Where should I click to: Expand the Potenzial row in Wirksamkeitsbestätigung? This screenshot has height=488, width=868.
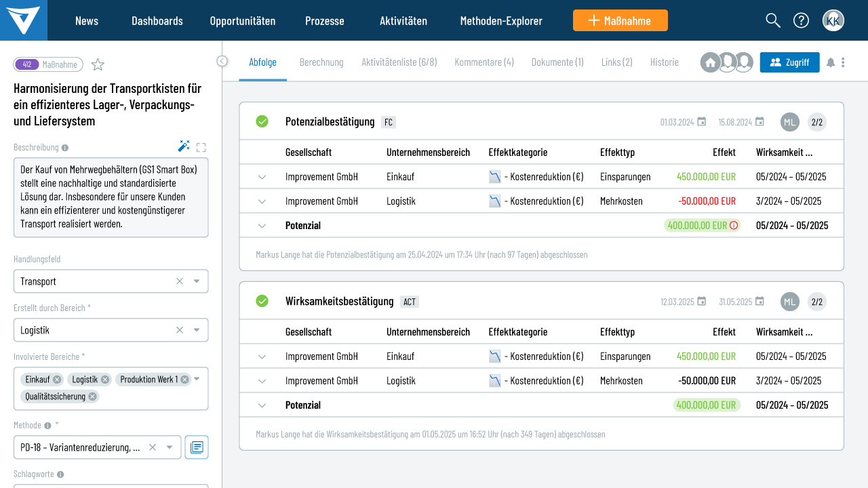(x=262, y=405)
